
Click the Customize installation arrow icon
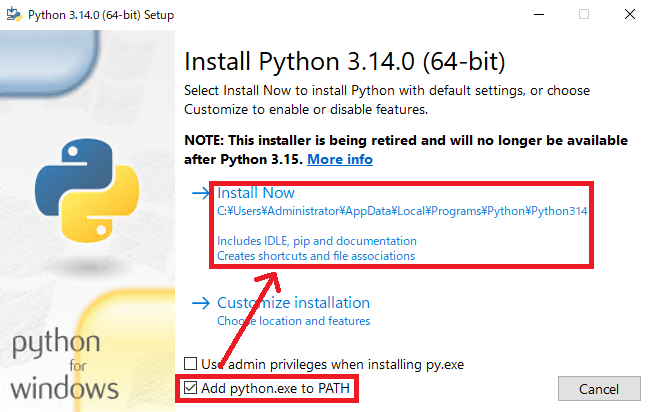pyautogui.click(x=200, y=303)
